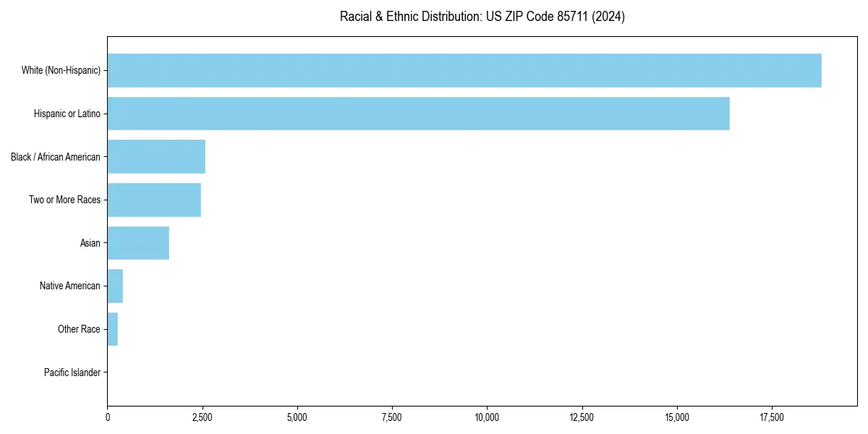Select the 2,500 tick label
Viewport: 868px width, 434px height.
(x=203, y=417)
